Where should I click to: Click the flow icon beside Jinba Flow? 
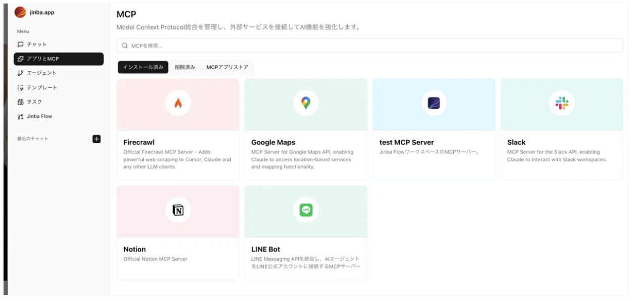(21, 117)
